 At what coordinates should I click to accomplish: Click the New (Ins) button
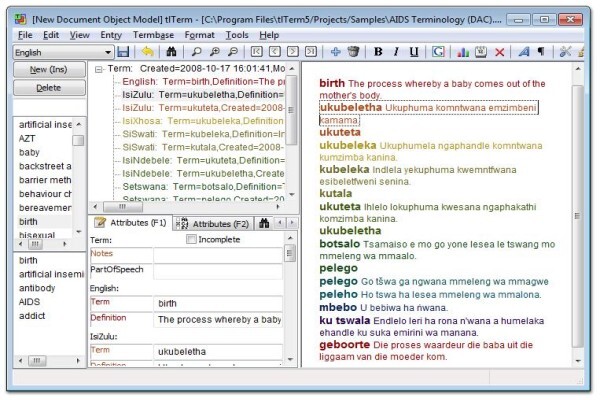coord(49,70)
